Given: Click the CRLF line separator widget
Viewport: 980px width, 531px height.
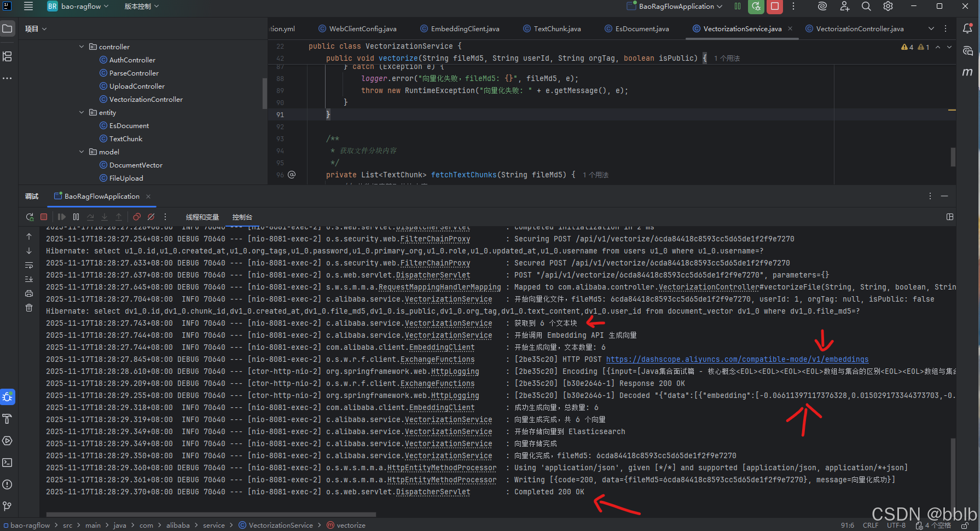Looking at the screenshot, I should 871,525.
